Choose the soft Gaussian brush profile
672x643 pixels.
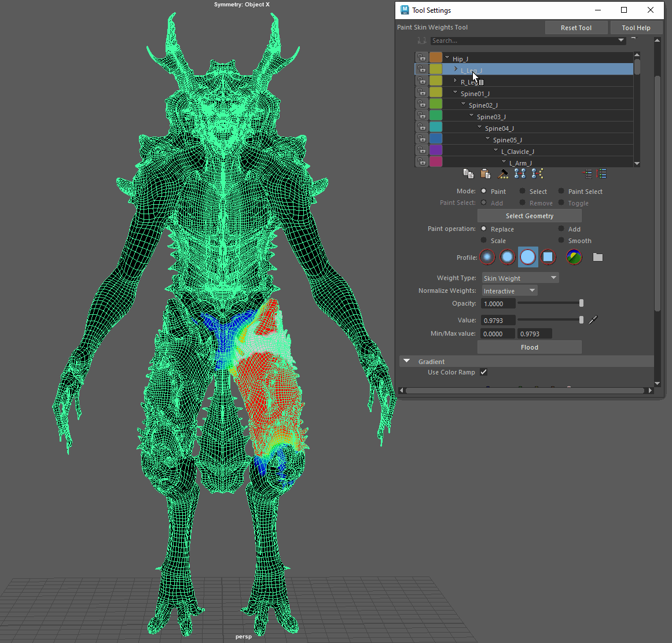pyautogui.click(x=487, y=257)
